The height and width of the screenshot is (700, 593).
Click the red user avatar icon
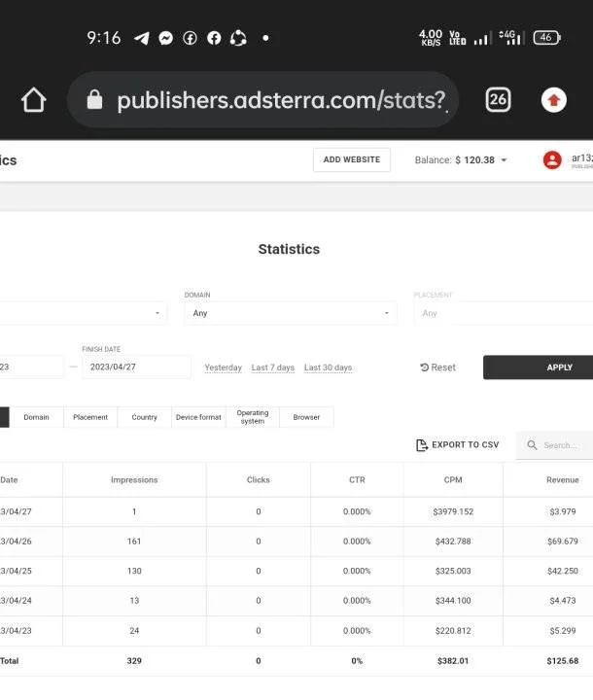552,159
